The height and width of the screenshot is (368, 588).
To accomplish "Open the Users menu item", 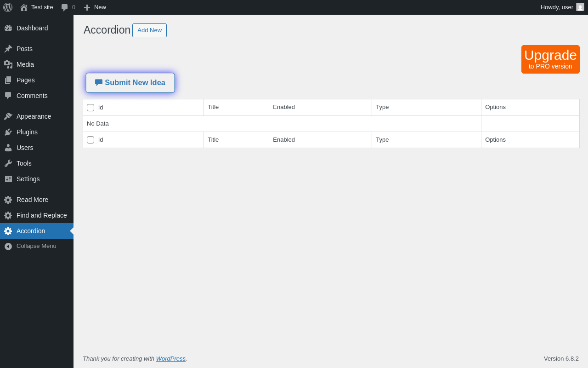I will tap(37, 148).
